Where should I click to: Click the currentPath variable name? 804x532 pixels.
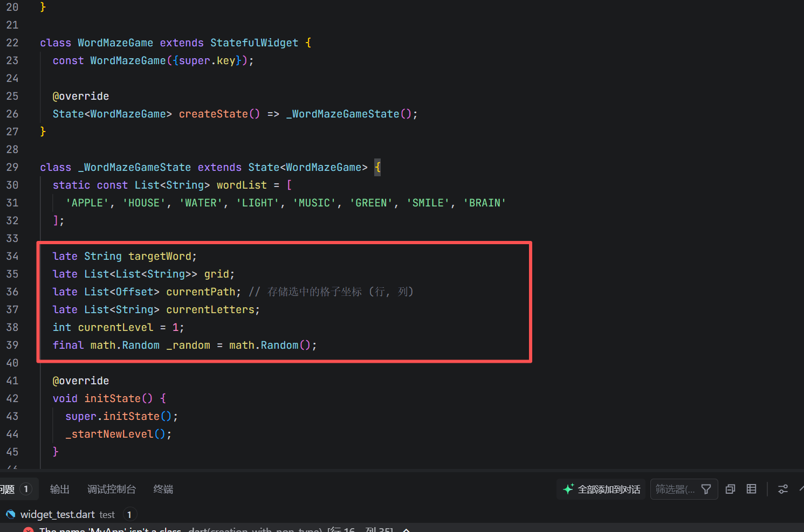coord(201,292)
